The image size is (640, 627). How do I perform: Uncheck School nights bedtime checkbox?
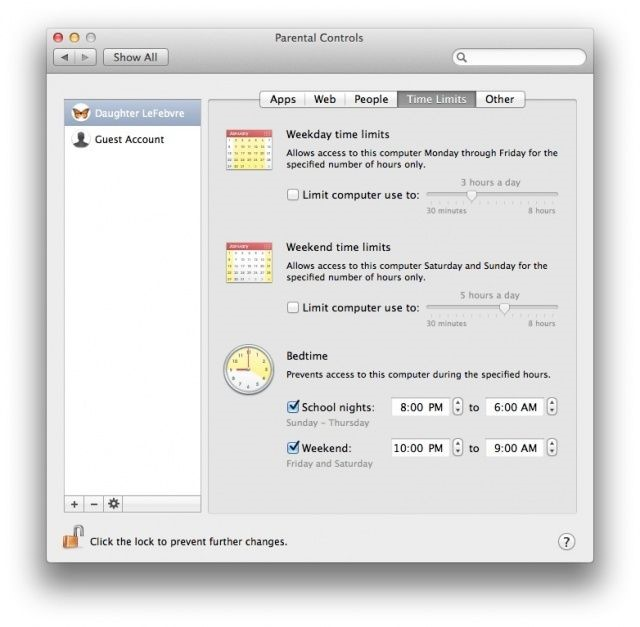click(293, 407)
